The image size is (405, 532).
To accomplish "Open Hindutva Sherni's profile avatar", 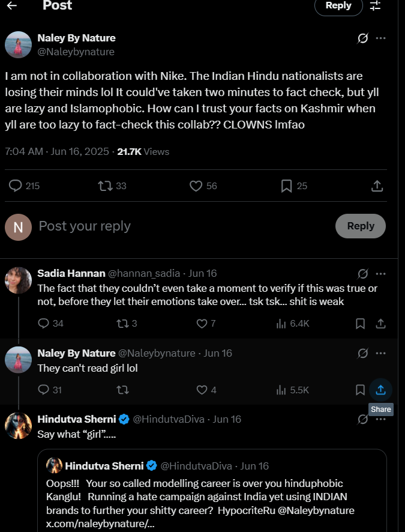I will [x=18, y=426].
